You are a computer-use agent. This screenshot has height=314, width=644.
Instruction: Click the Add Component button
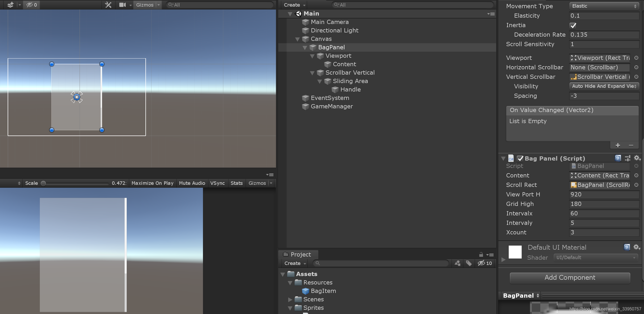[x=570, y=278]
